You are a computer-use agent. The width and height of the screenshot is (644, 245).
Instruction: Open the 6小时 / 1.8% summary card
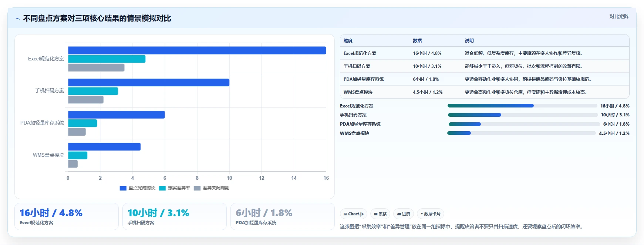(283, 216)
